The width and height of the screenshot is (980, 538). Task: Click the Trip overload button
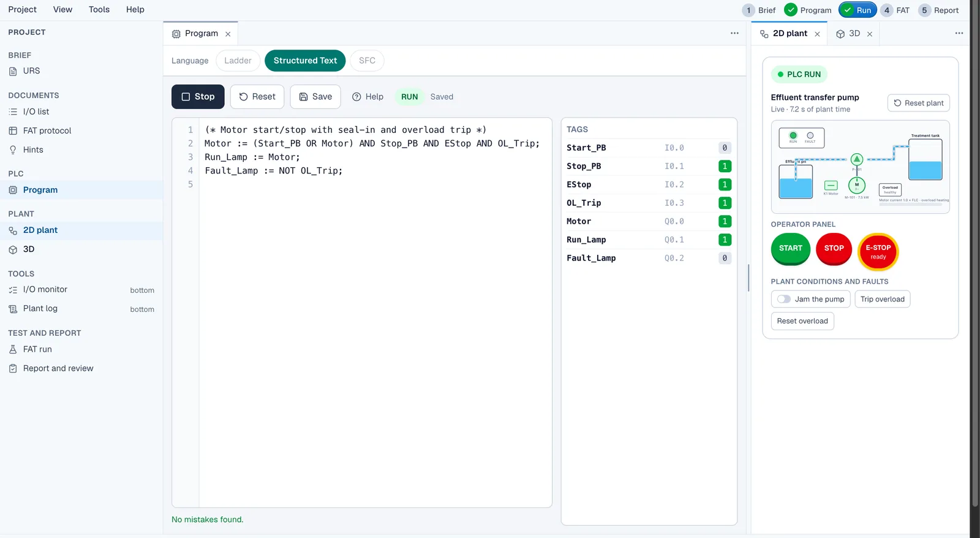coord(883,299)
